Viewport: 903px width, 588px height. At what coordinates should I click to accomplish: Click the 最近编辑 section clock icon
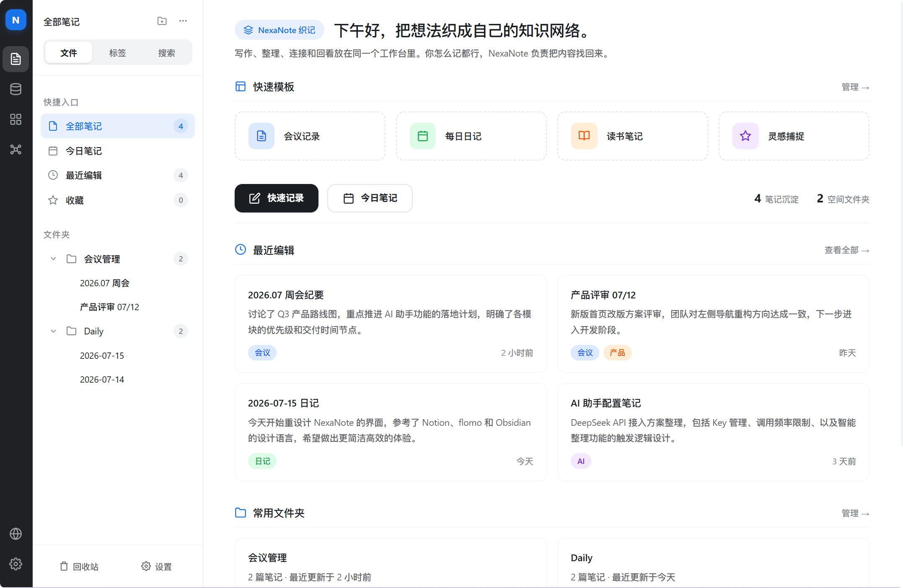tap(241, 249)
